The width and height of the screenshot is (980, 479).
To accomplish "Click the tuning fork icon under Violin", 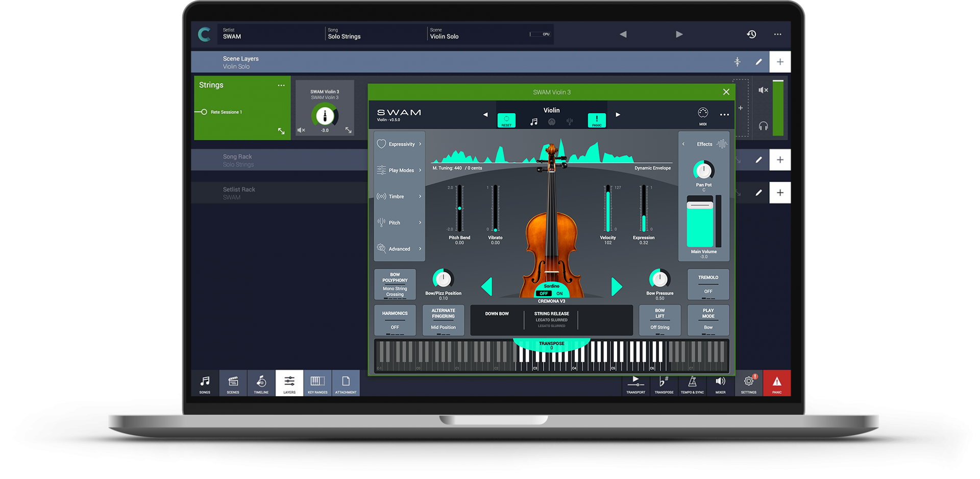I will 570,122.
